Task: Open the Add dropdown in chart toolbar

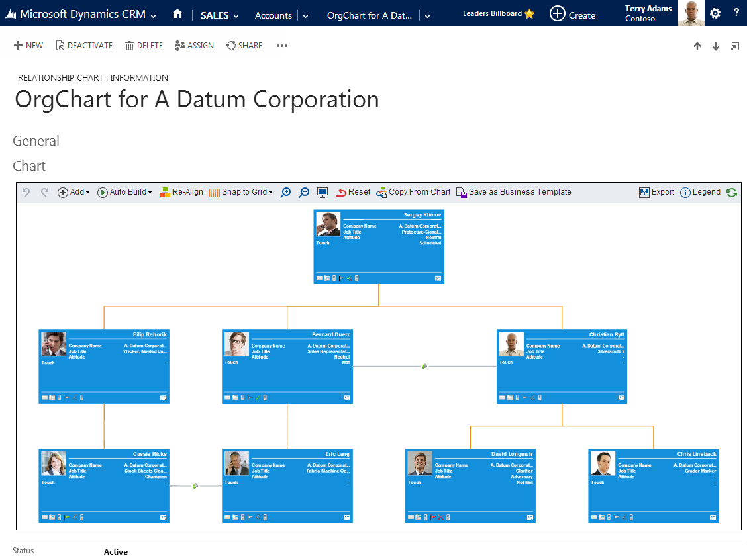Action: click(x=74, y=192)
